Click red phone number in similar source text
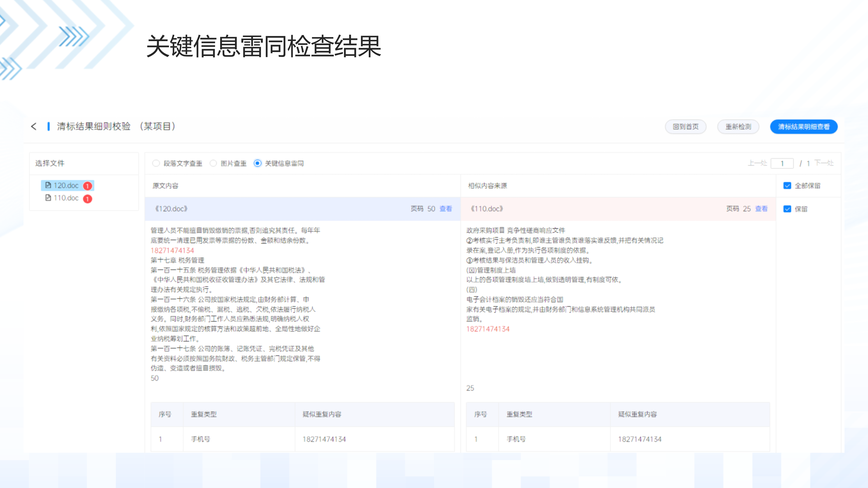 tap(488, 329)
